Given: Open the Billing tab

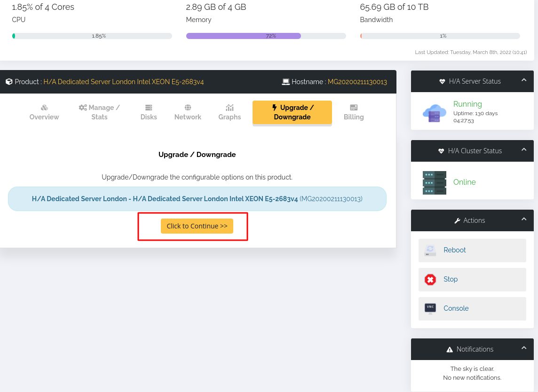Looking at the screenshot, I should pos(354,112).
